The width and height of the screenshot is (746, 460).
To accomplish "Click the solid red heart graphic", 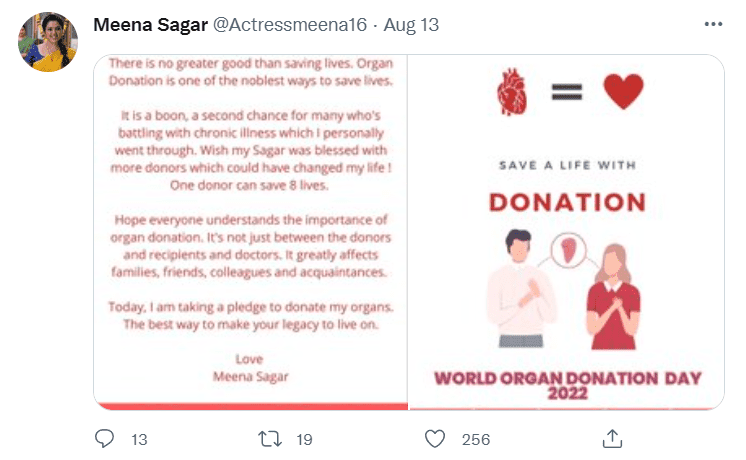I will tap(623, 93).
